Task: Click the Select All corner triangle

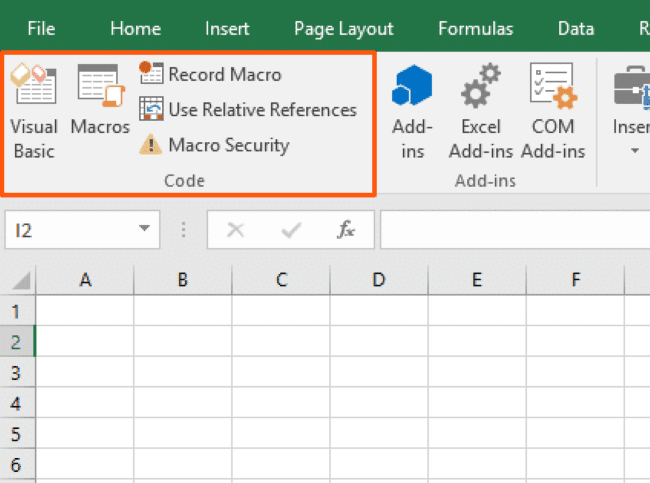Action: click(20, 280)
